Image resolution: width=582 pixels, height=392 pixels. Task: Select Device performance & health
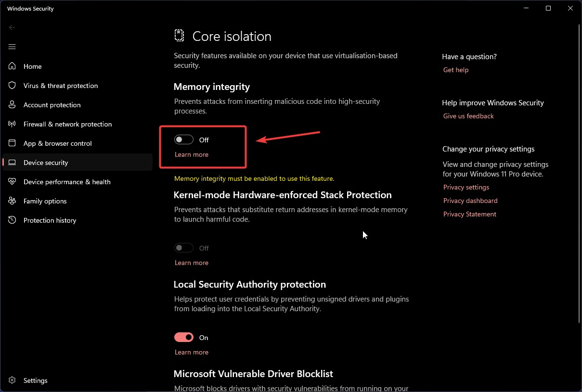click(x=67, y=181)
